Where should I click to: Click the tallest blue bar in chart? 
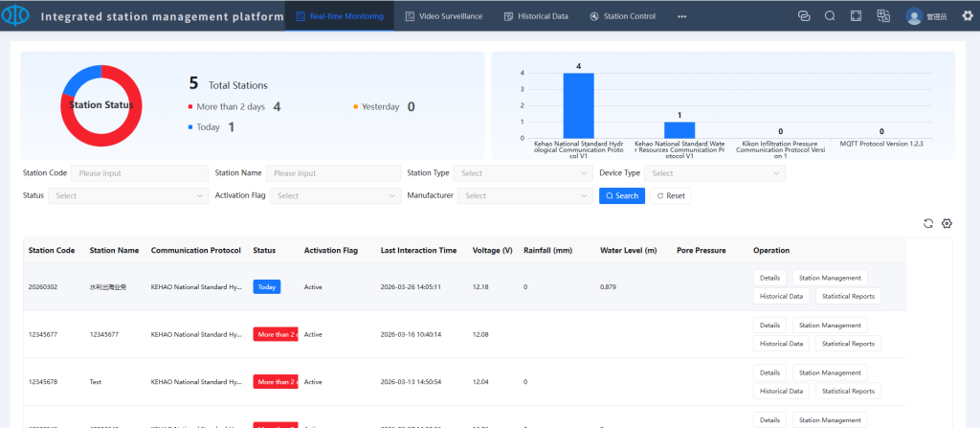(x=578, y=105)
